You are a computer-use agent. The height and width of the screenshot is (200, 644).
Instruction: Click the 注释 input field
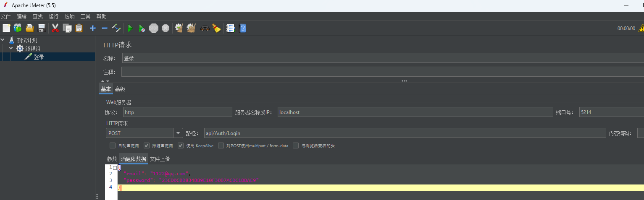[x=382, y=72]
